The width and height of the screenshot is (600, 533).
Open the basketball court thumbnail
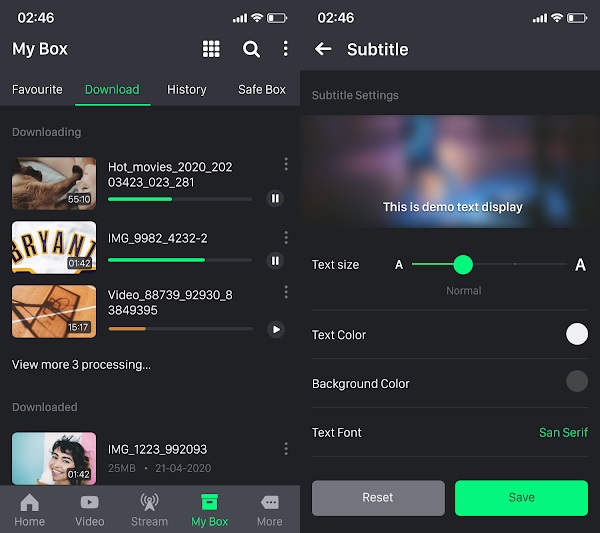pyautogui.click(x=54, y=311)
